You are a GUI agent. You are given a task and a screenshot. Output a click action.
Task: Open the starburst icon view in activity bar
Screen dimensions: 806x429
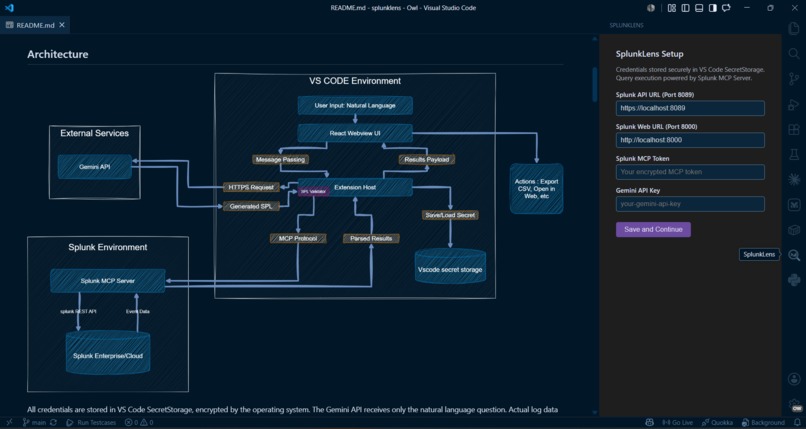point(794,179)
